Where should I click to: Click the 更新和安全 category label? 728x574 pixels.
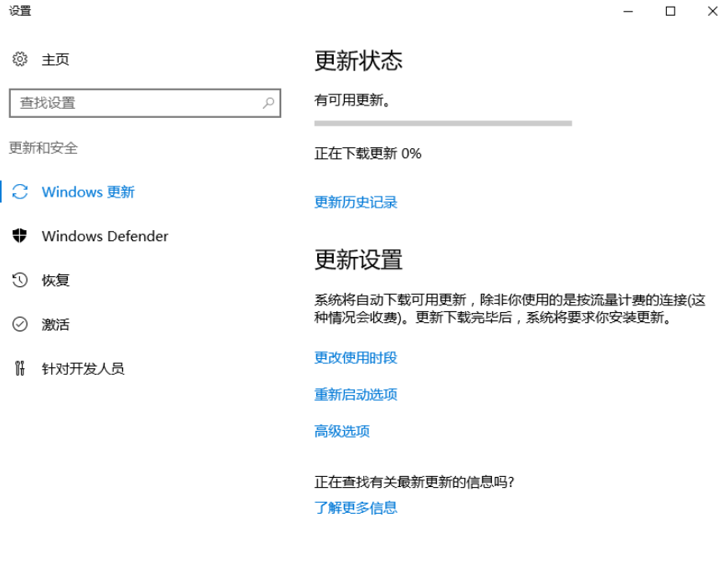click(x=44, y=147)
